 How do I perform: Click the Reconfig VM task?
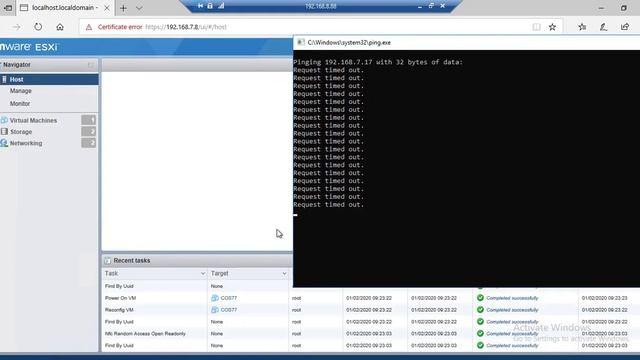tap(119, 310)
